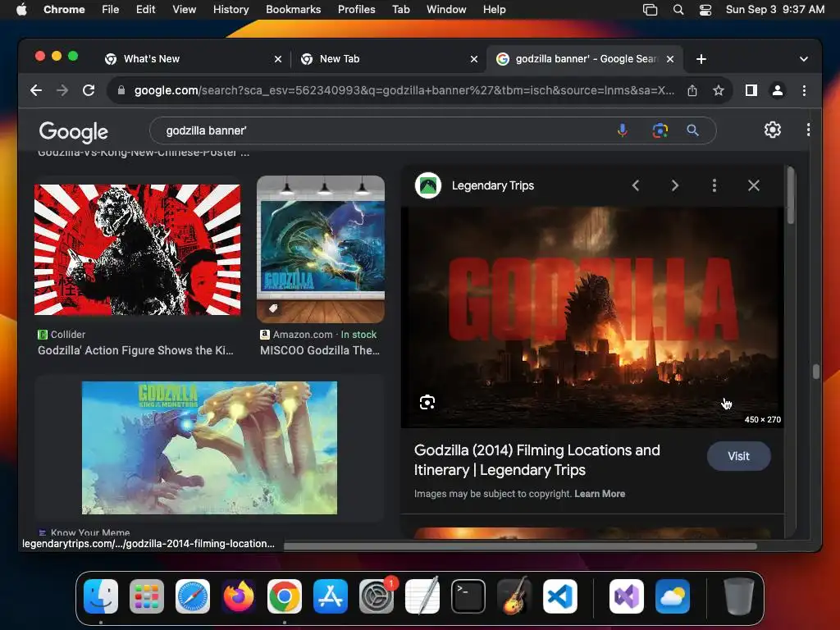Click the large Godzilla preview image
Screen dimensions: 840x630
pos(592,317)
